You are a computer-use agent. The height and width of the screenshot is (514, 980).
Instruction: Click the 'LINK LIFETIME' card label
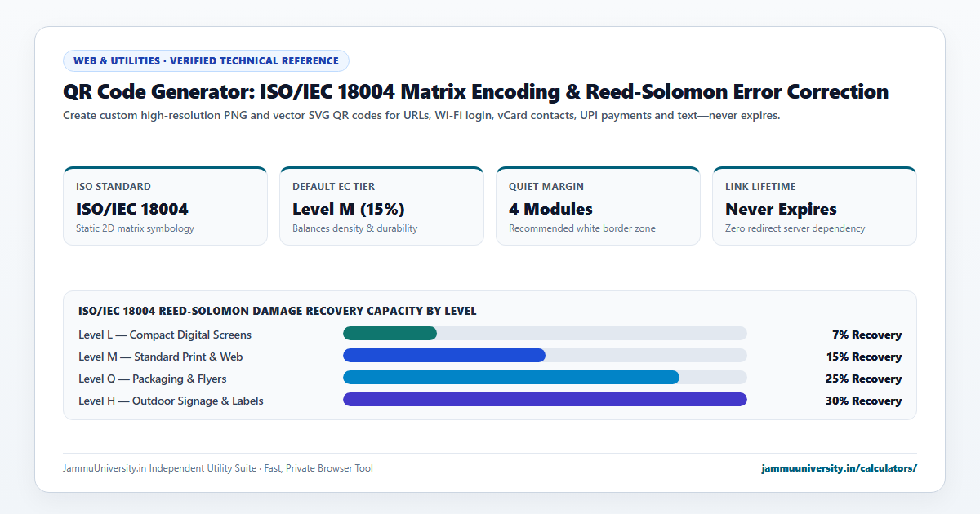point(760,187)
